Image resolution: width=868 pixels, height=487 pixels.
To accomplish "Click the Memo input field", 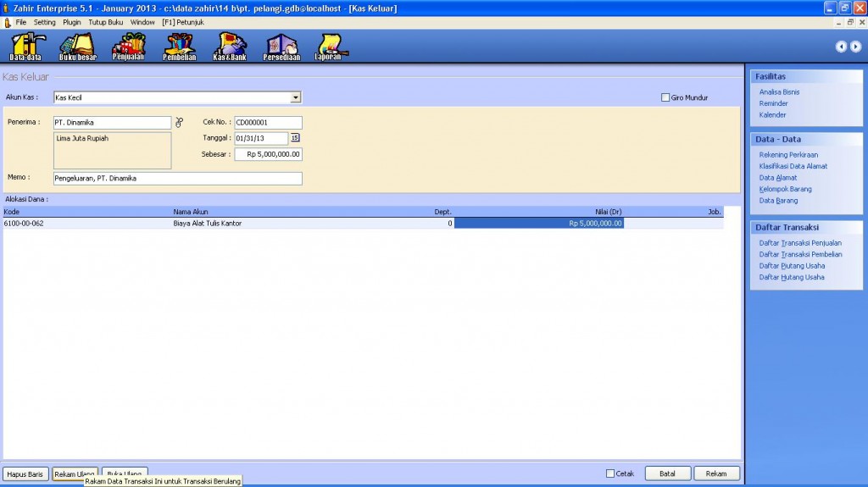I will [177, 179].
